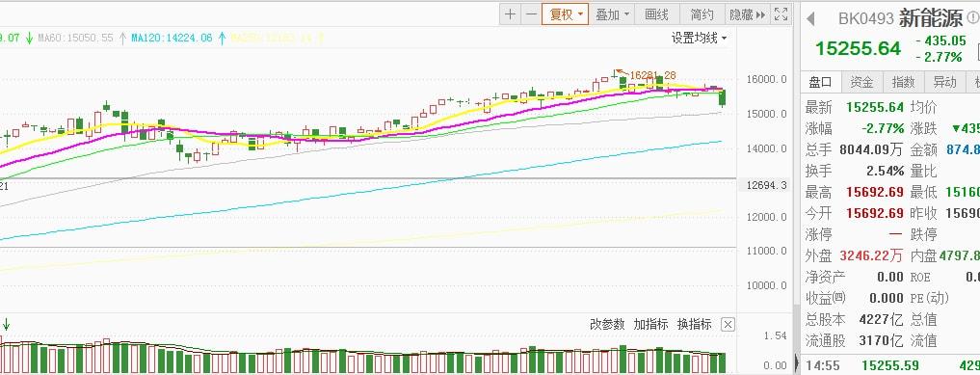Click 流通股 value 3170亿
The width and height of the screenshot is (980, 375).
tap(882, 341)
